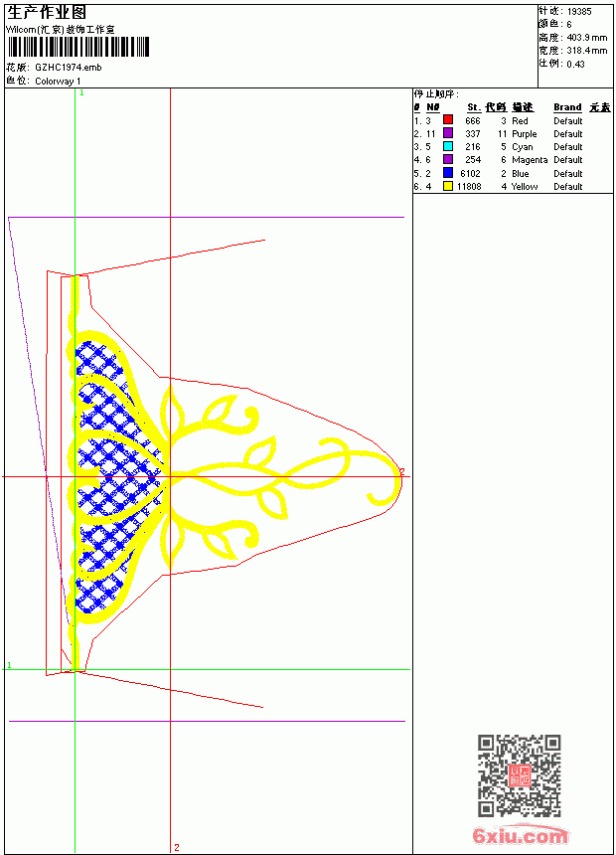The height and width of the screenshot is (855, 616).
Task: Click the Colorway 1 label
Action: point(58,82)
